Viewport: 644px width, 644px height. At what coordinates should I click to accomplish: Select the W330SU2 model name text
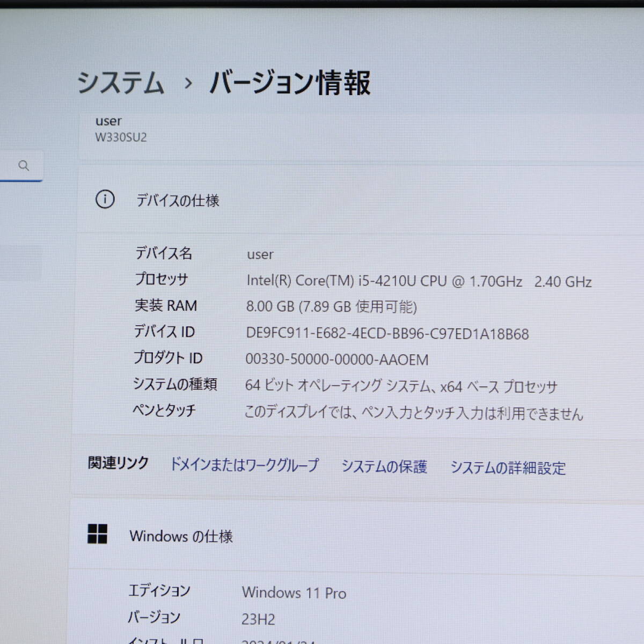pos(121,137)
